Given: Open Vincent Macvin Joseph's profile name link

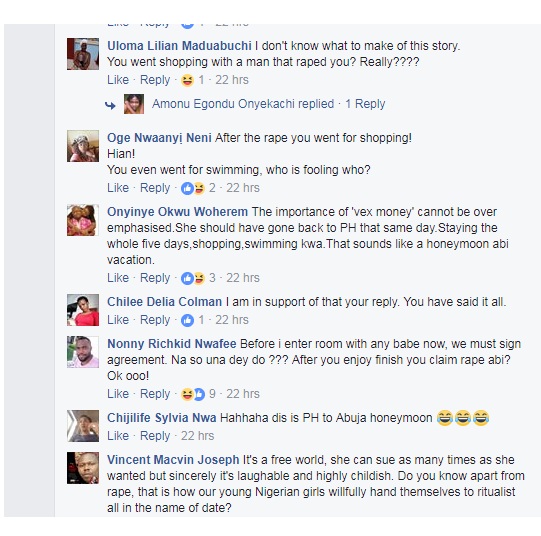Looking at the screenshot, I should [173, 460].
